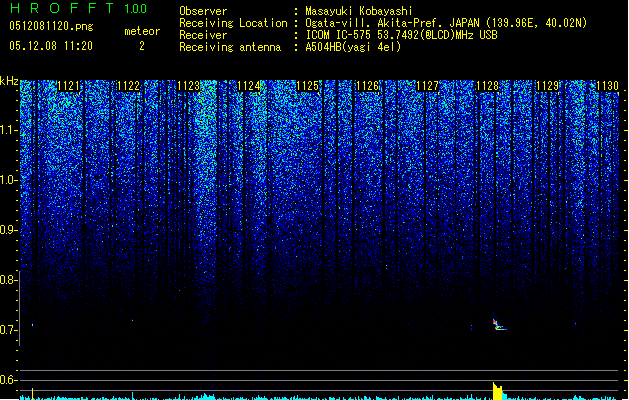Click the HROFFT title text
The width and height of the screenshot is (629, 400).
point(62,8)
